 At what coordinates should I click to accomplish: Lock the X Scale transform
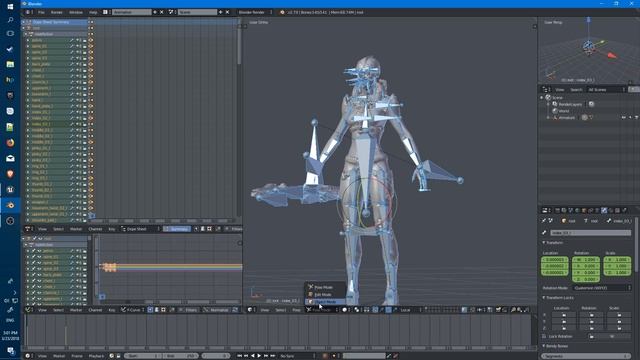point(619,315)
